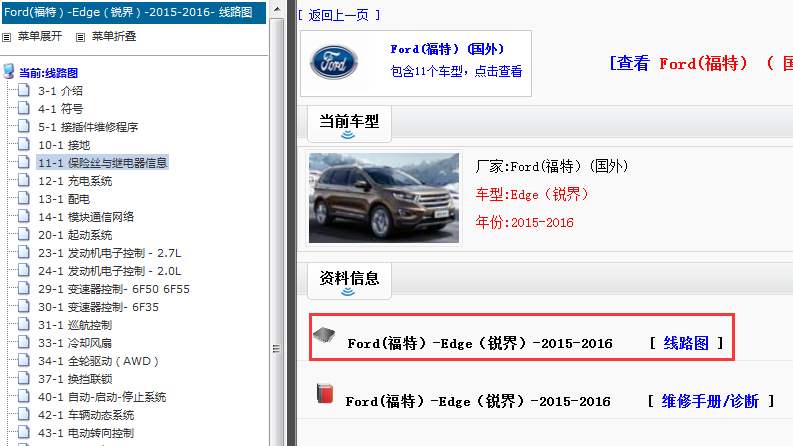Click the page icon beside 20-1 起动系统

[24, 235]
